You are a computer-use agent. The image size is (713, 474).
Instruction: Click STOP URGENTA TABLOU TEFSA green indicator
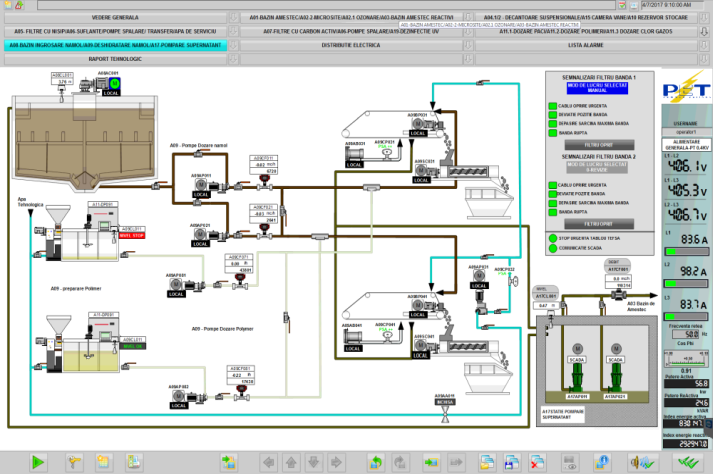pyautogui.click(x=553, y=238)
